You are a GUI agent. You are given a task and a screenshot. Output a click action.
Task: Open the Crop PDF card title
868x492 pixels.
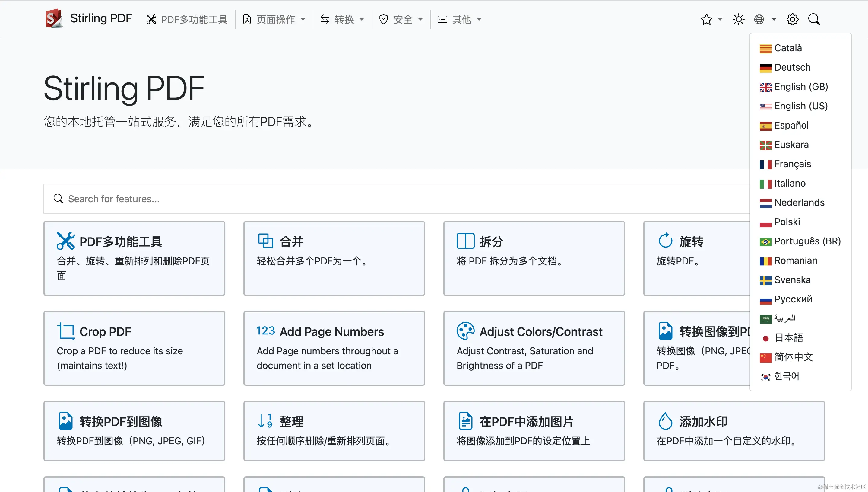point(105,331)
